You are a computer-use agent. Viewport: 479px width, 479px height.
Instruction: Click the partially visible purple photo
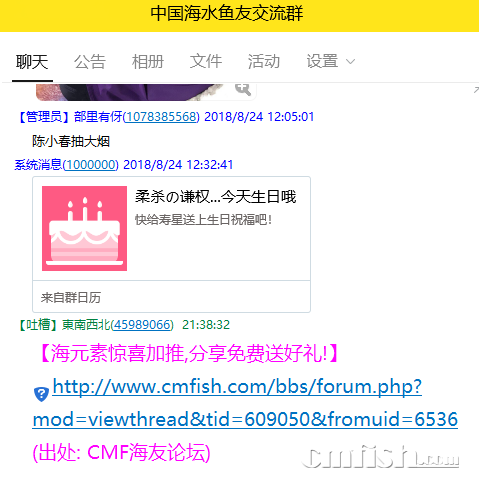tap(146, 92)
